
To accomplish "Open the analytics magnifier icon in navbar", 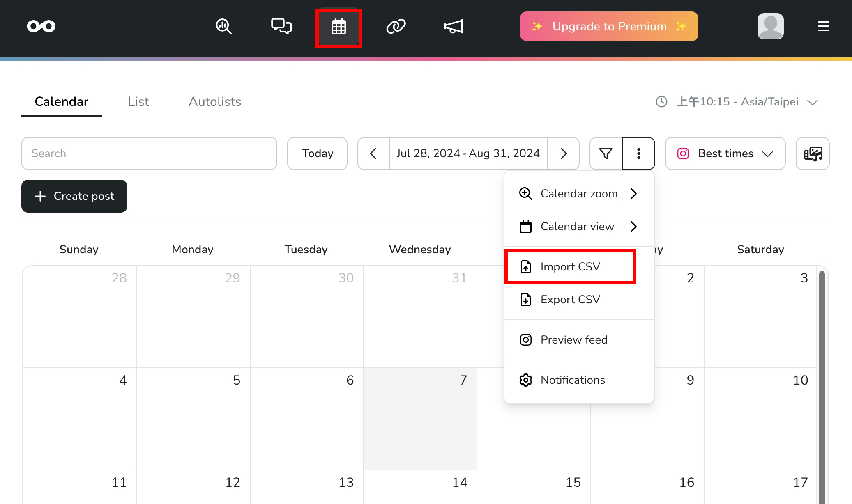I will pos(224,27).
